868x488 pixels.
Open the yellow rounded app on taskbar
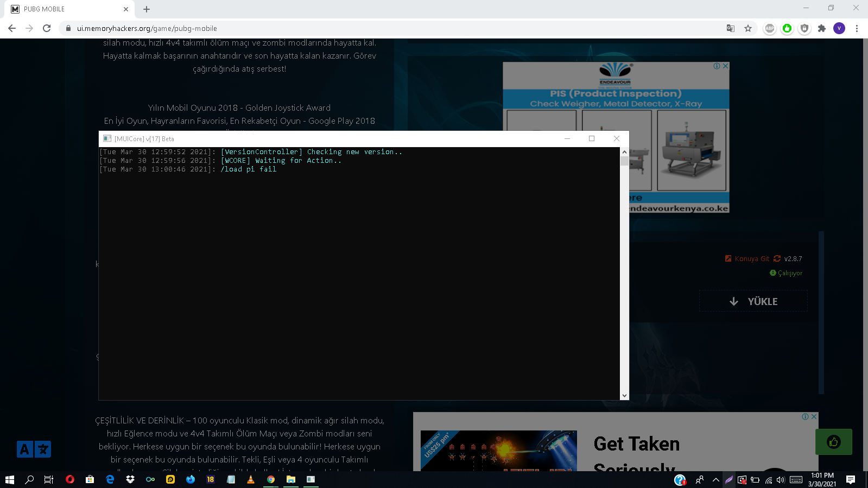point(170,479)
